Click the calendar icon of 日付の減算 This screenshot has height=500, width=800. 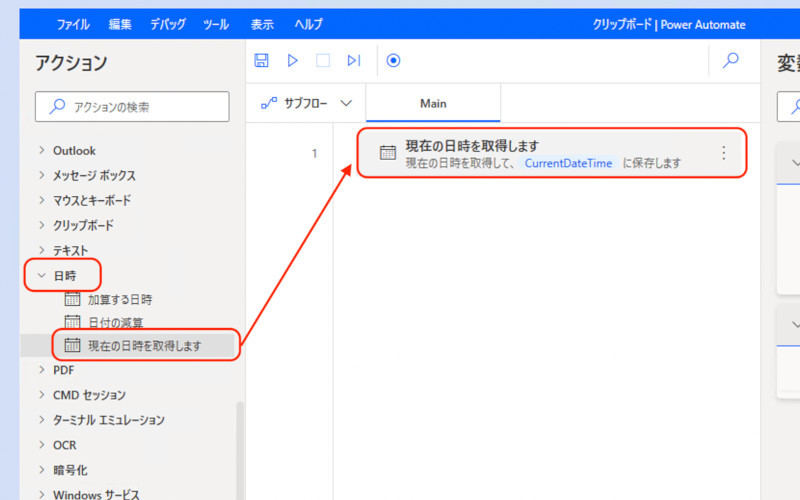point(72,322)
